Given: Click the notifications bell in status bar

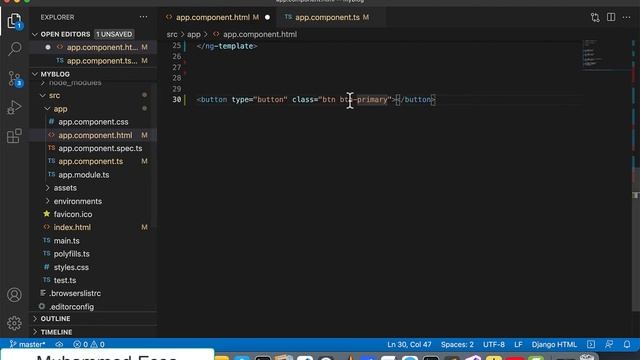Looking at the screenshot, I should pos(627,344).
